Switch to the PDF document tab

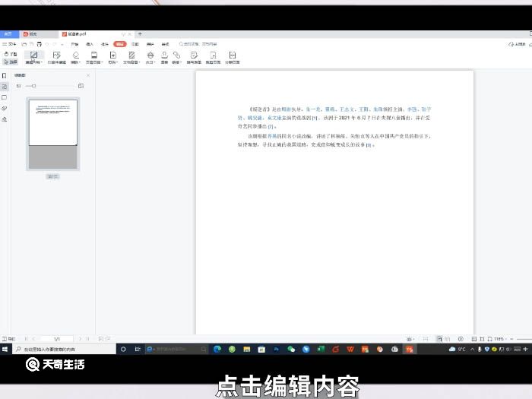pyautogui.click(x=97, y=34)
